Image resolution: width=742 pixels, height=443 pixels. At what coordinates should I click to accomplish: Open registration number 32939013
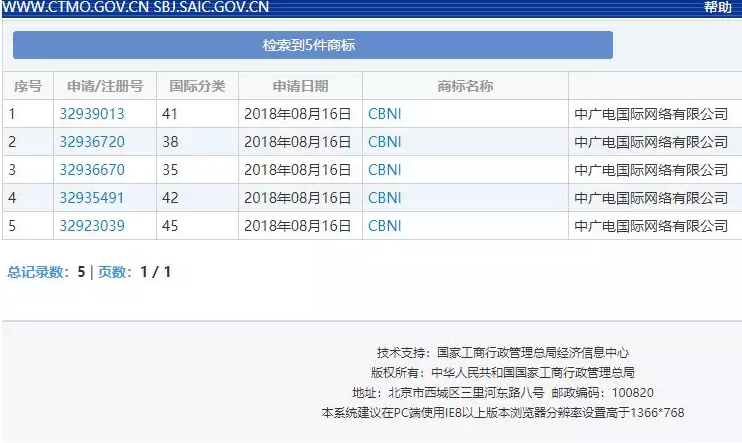(92, 114)
